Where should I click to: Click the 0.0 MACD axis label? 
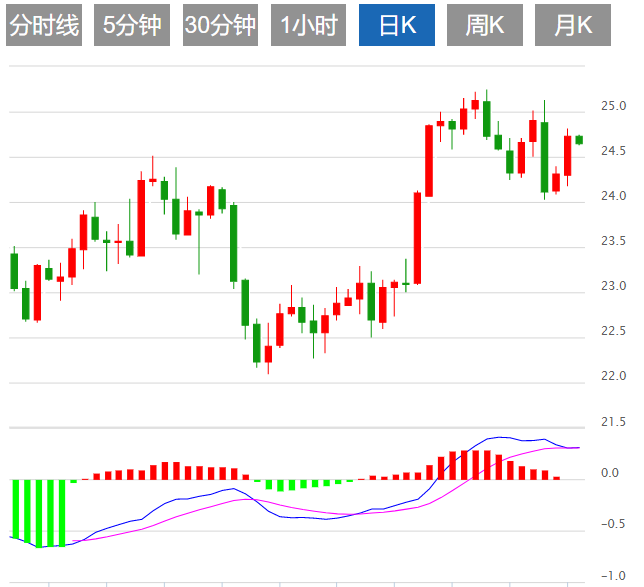point(610,473)
